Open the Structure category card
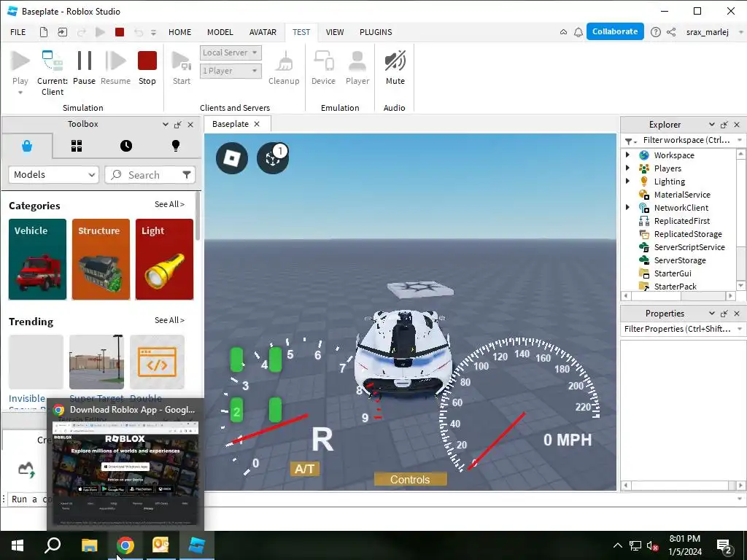This screenshot has width=747, height=560. (101, 259)
